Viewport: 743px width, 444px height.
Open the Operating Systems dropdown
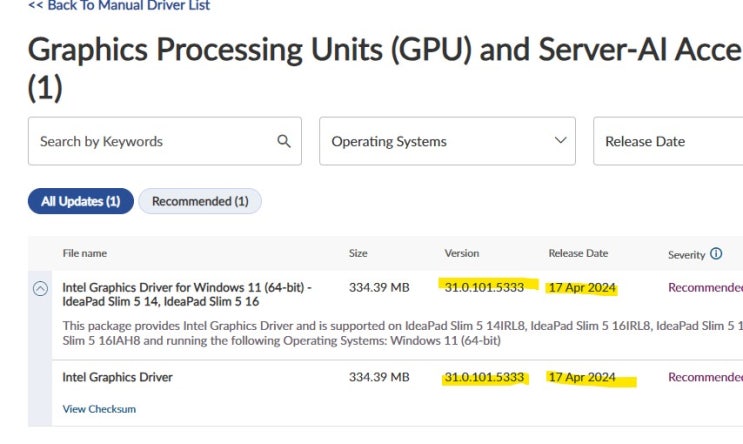pos(447,141)
